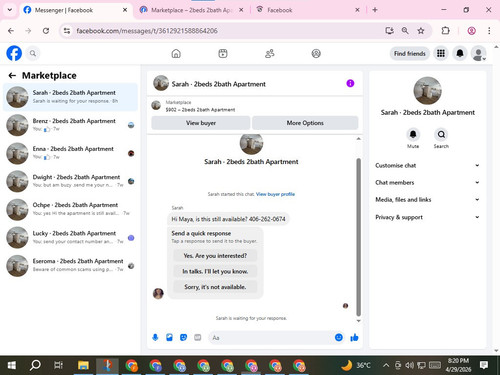Search in conversation magnifier icon

441,134
